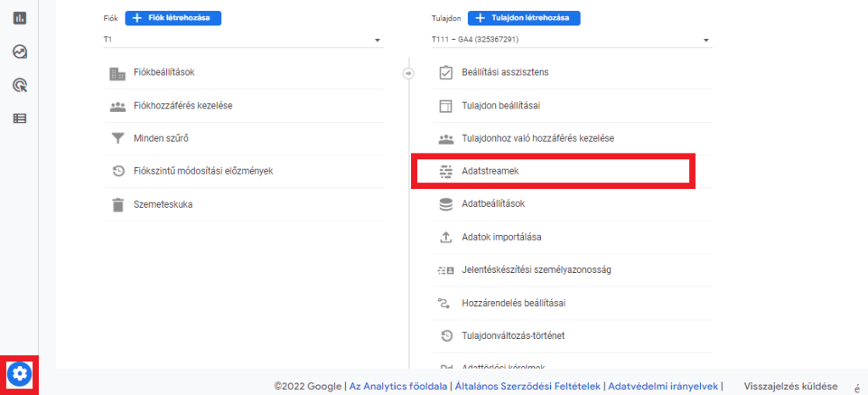
Task: Click the Adatbeállítások database icon
Action: pos(446,204)
